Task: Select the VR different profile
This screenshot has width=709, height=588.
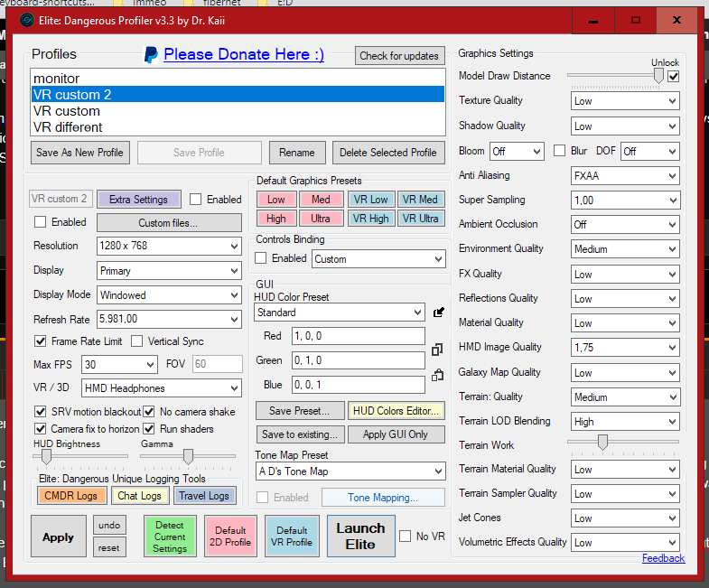Action: click(x=238, y=127)
